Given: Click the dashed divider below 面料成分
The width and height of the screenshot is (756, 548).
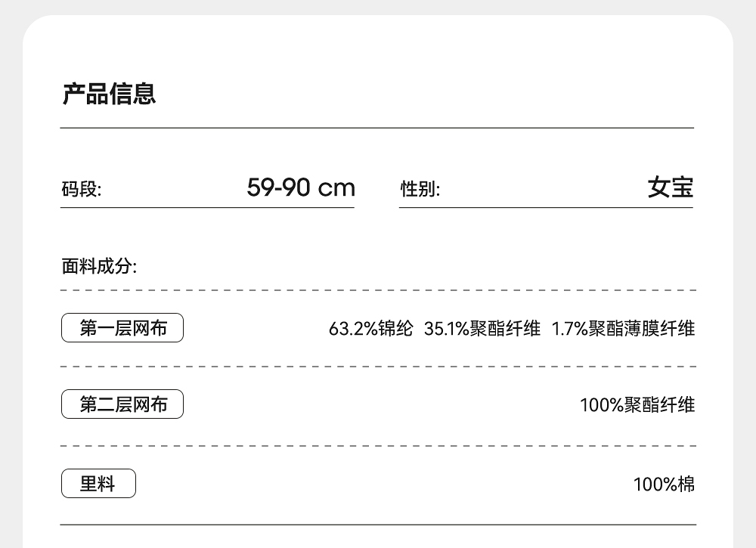Looking at the screenshot, I should click(x=377, y=290).
